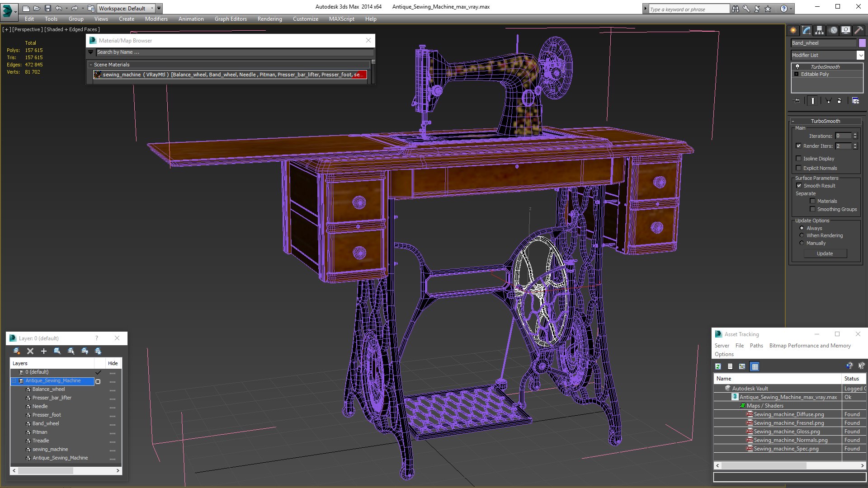Click Configure Modifier Sets icon
Image resolution: width=868 pixels, height=488 pixels.
[855, 101]
